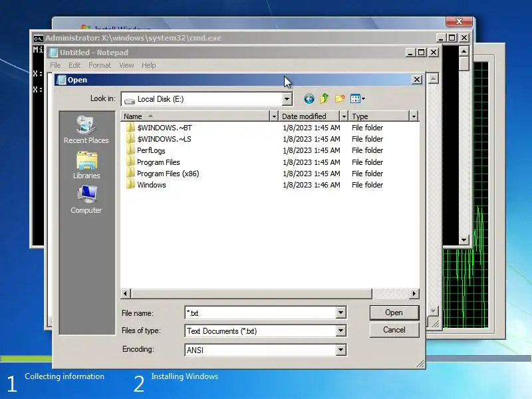The width and height of the screenshot is (532, 399).
Task: Click the cmd.exe window title icon
Action: [x=39, y=39]
